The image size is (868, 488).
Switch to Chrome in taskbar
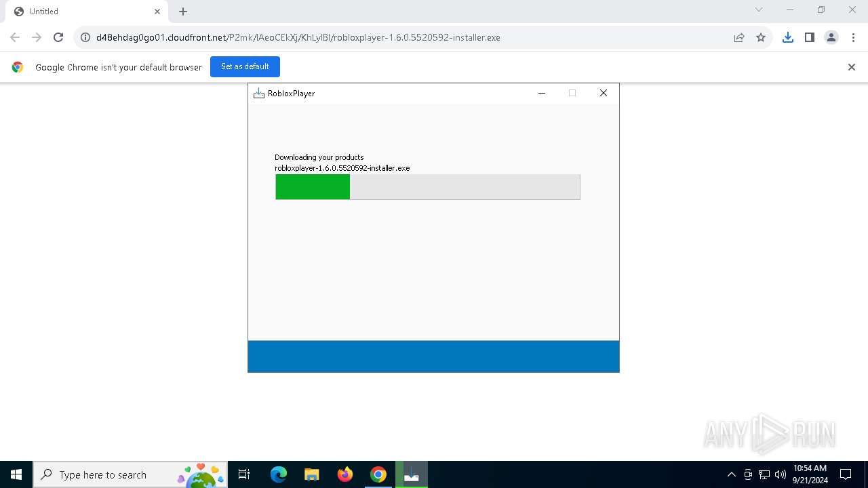[378, 474]
